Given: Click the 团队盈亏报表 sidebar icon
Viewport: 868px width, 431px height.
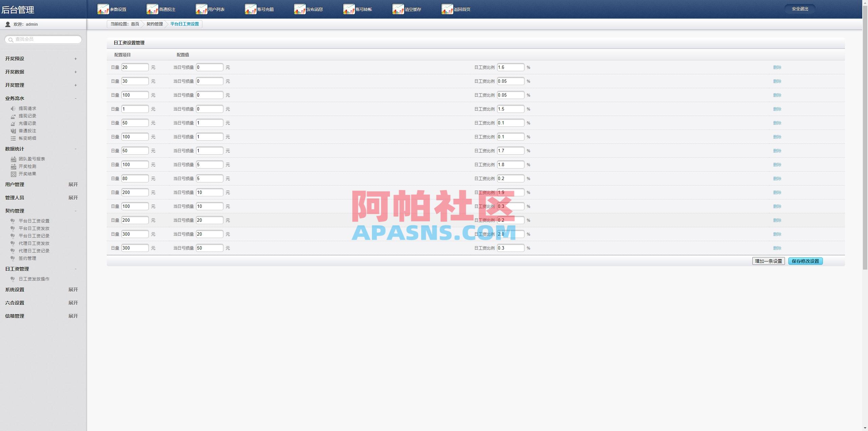Looking at the screenshot, I should click(13, 159).
